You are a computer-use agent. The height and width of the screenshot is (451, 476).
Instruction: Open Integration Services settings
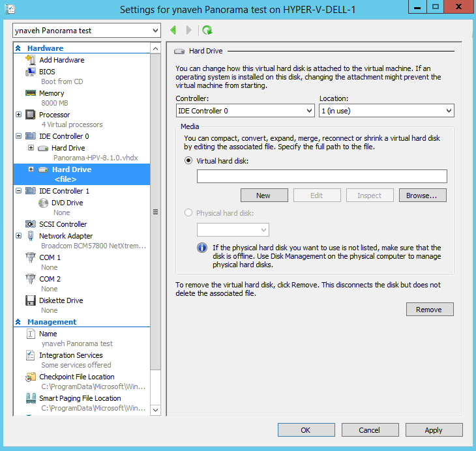[x=70, y=355]
